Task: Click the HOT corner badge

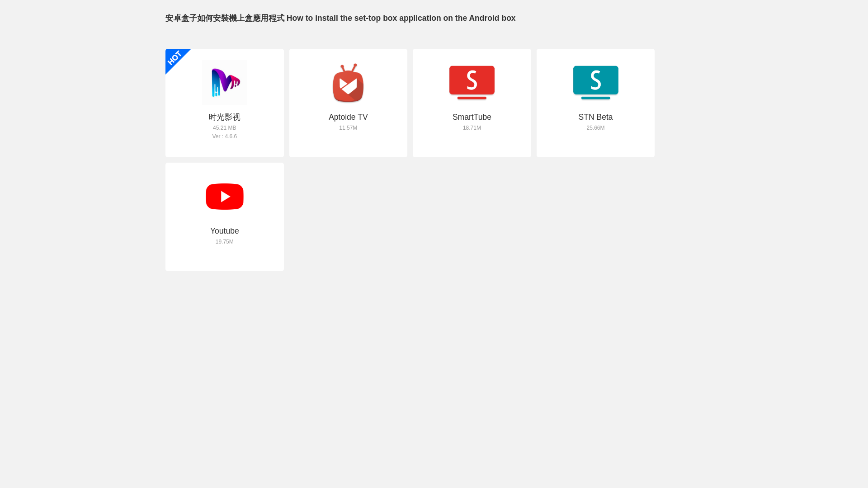Action: [175, 58]
